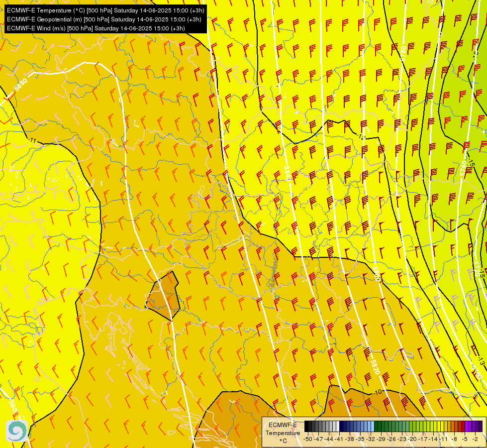Click the 5820 geopotential contour label
Screen dimensions: 487x448
375,366
